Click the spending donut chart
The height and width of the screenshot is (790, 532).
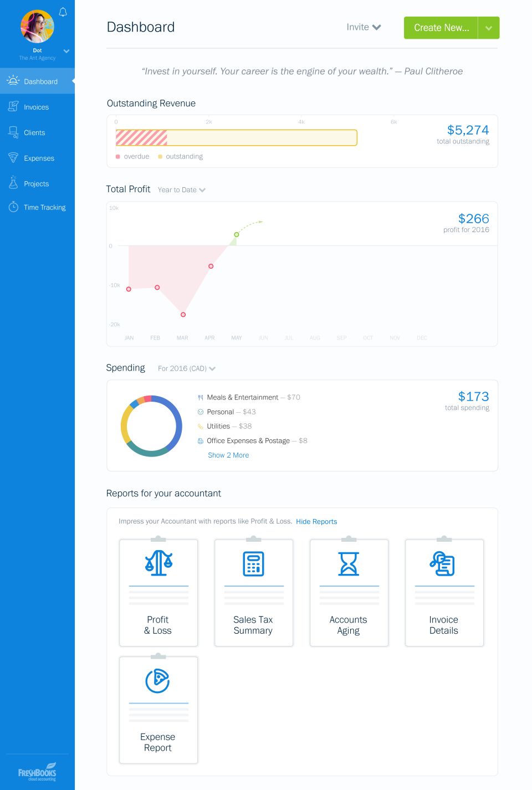[151, 425]
